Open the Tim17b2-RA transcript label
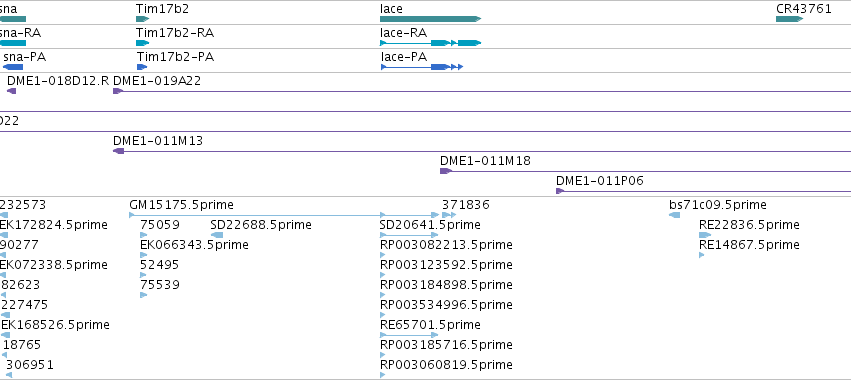This screenshot has height=380, width=851. point(175,33)
